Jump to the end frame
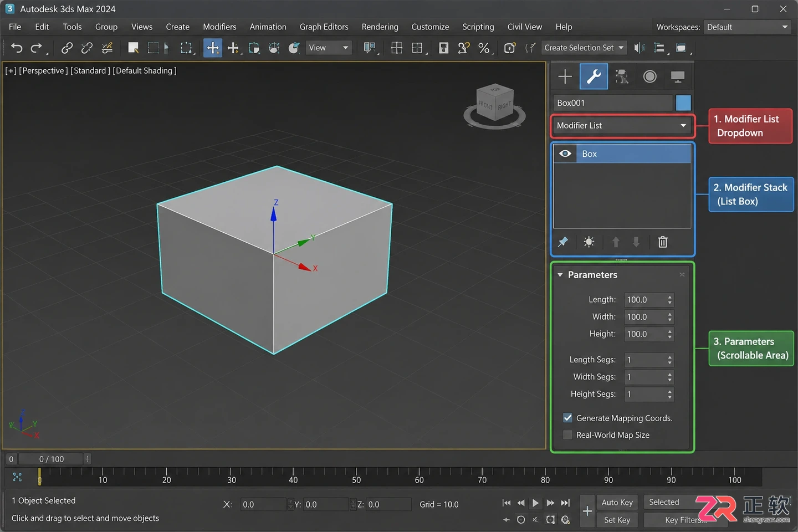This screenshot has width=798, height=532. (565, 503)
